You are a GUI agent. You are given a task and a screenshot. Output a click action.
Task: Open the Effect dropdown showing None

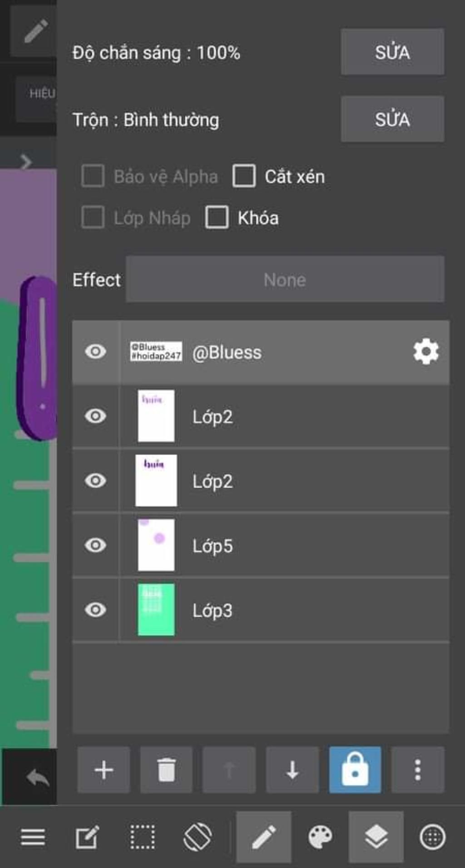tap(285, 279)
